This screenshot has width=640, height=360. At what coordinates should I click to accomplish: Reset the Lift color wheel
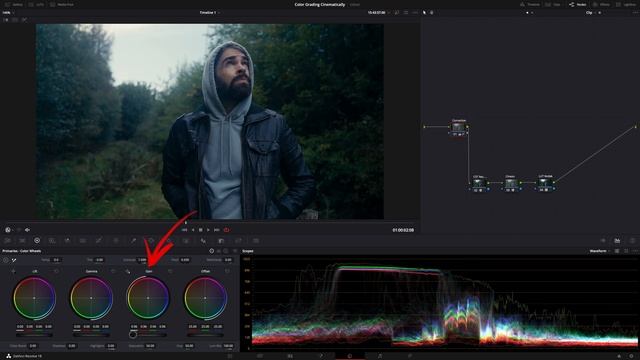pos(56,271)
